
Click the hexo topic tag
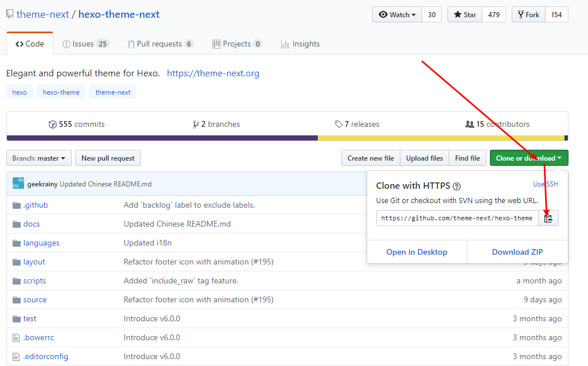(20, 92)
